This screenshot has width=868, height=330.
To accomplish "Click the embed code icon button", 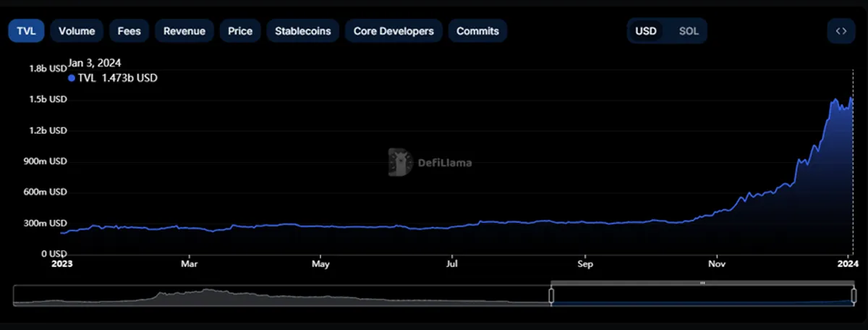I will 841,31.
